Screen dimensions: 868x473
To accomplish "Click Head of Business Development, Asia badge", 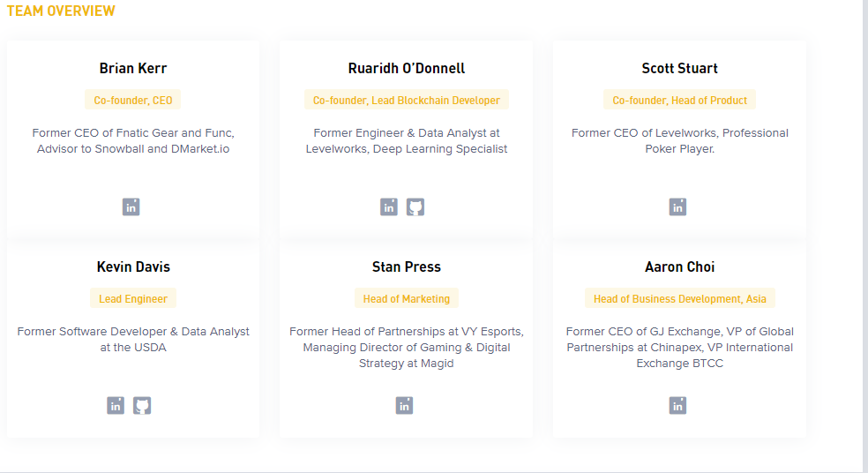I will 680,298.
